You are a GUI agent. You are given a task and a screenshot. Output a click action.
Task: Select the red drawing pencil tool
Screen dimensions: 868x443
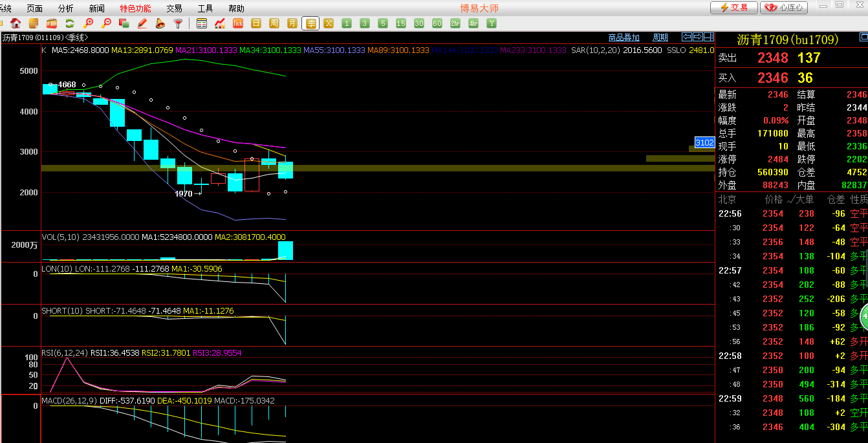click(142, 23)
